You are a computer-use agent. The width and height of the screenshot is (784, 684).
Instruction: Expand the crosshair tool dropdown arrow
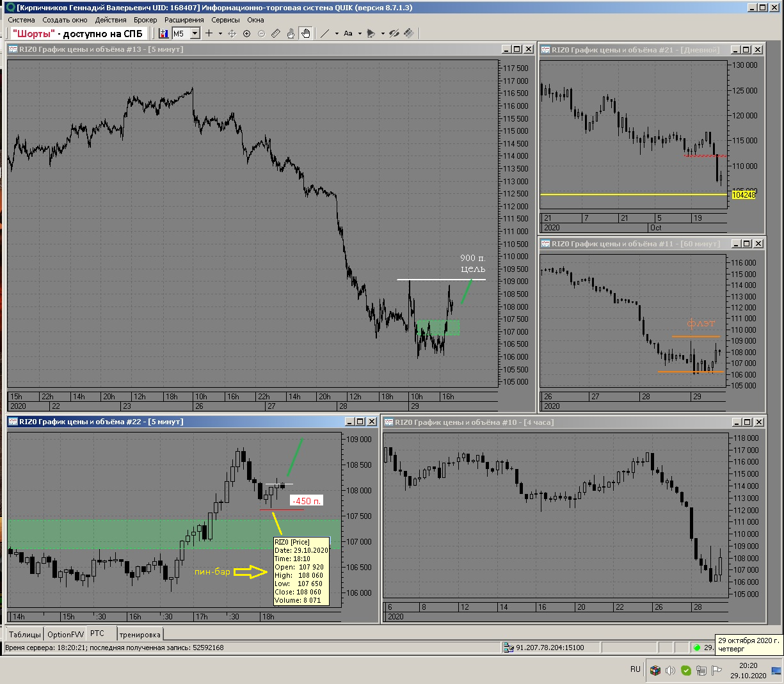coord(220,33)
